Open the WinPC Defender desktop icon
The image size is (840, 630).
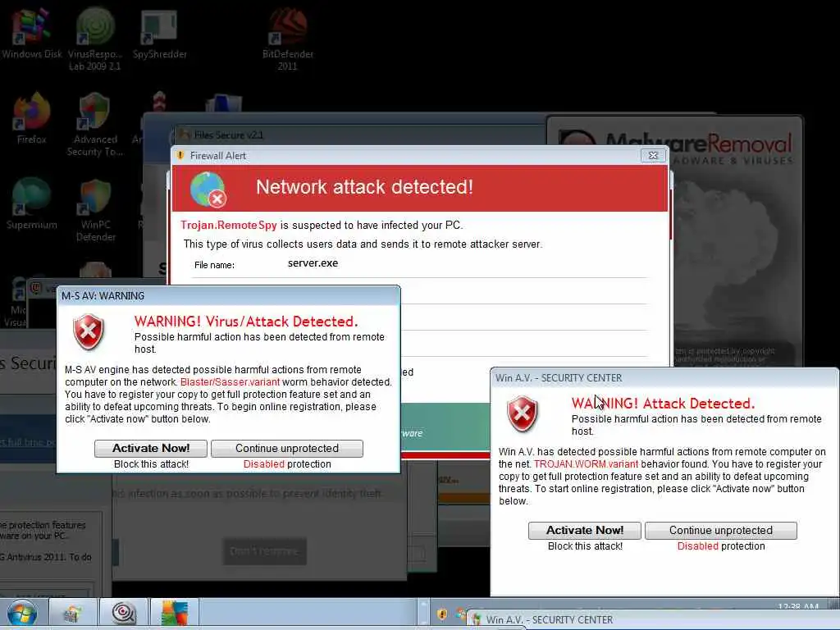(95, 210)
